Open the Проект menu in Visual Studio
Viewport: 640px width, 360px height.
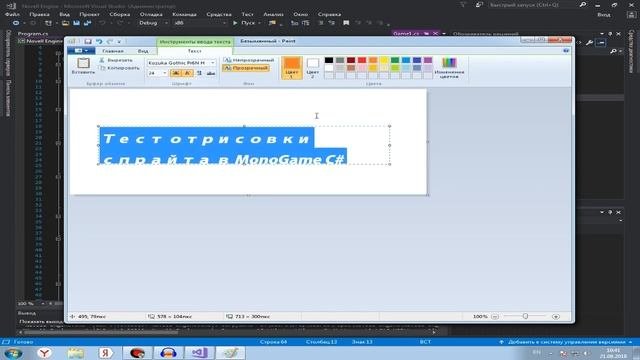89,14
